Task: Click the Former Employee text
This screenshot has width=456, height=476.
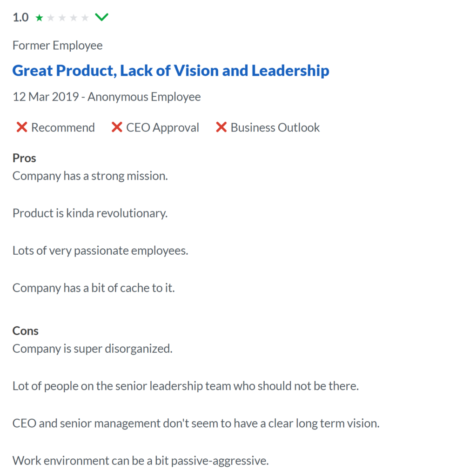Action: tap(57, 46)
